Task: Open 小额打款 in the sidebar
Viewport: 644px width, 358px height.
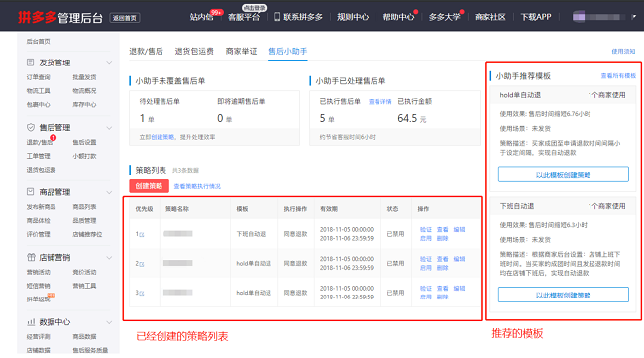Action: pyautogui.click(x=84, y=156)
